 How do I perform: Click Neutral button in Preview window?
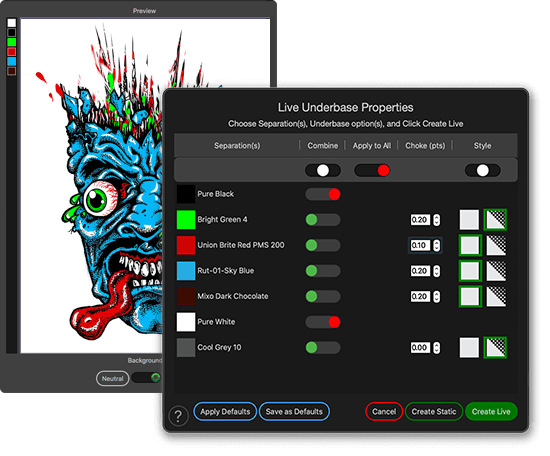[x=113, y=378]
